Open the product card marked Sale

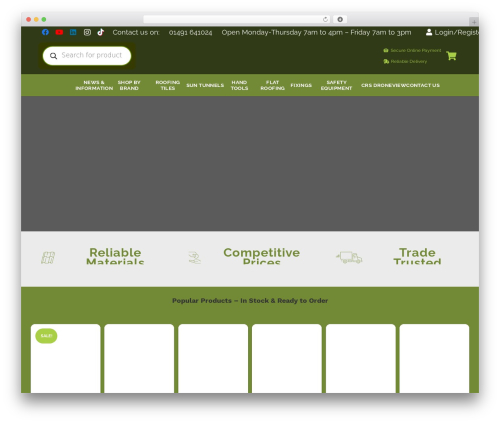point(66,358)
